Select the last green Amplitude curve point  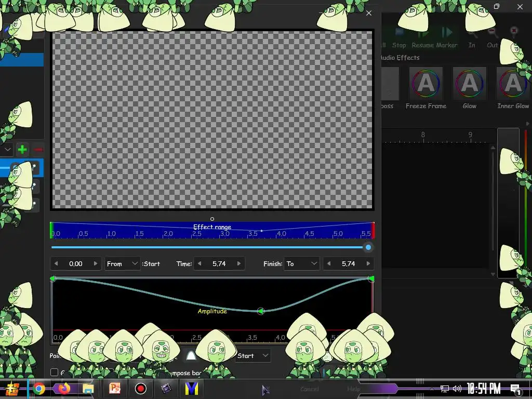pos(371,278)
